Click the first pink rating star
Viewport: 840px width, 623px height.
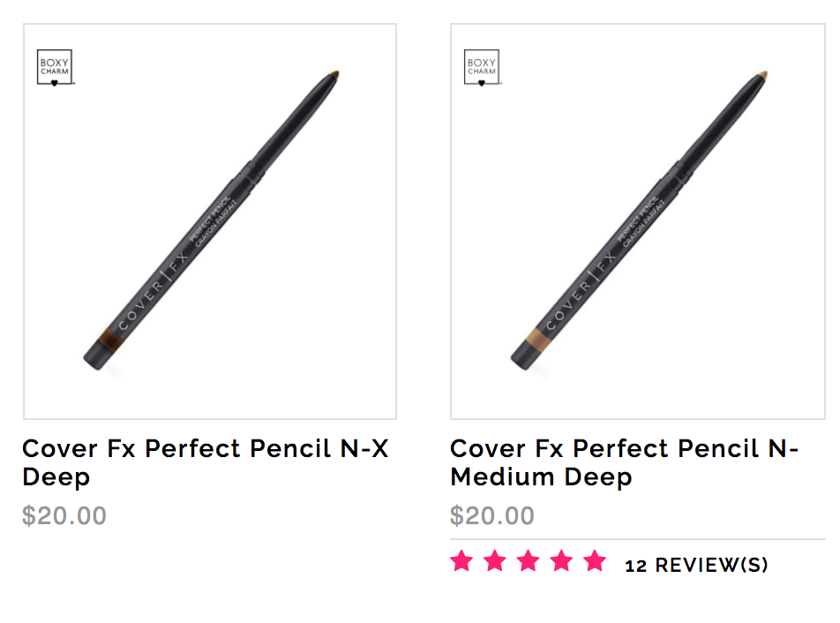coord(461,561)
